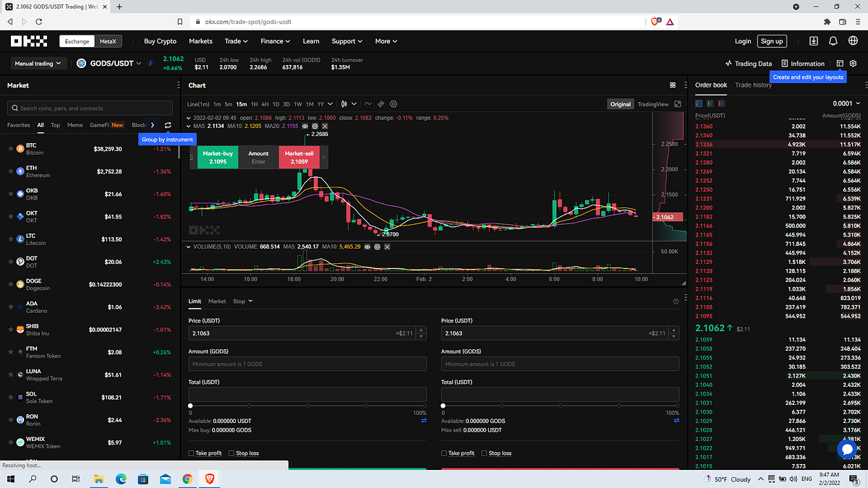Click the chart indicators line icon
Screen dimensions: 868x488
pyautogui.click(x=368, y=104)
